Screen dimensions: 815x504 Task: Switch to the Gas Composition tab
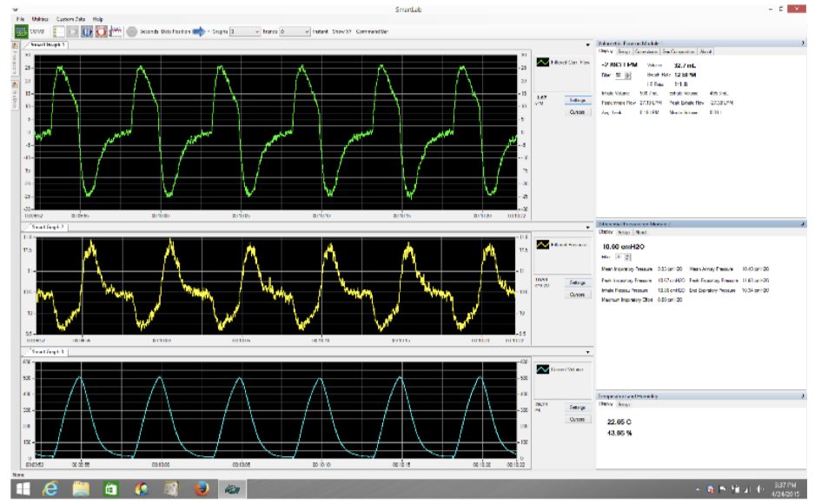pyautogui.click(x=677, y=51)
